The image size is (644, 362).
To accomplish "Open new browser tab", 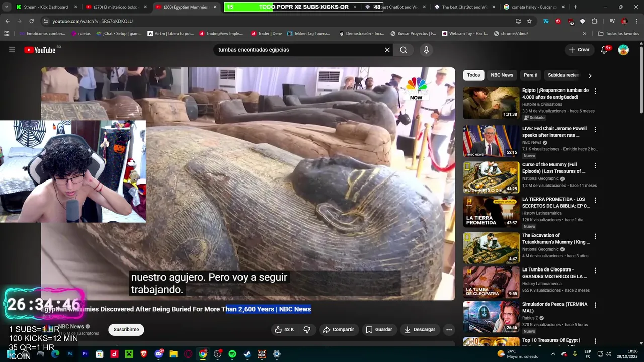I will coord(575,7).
